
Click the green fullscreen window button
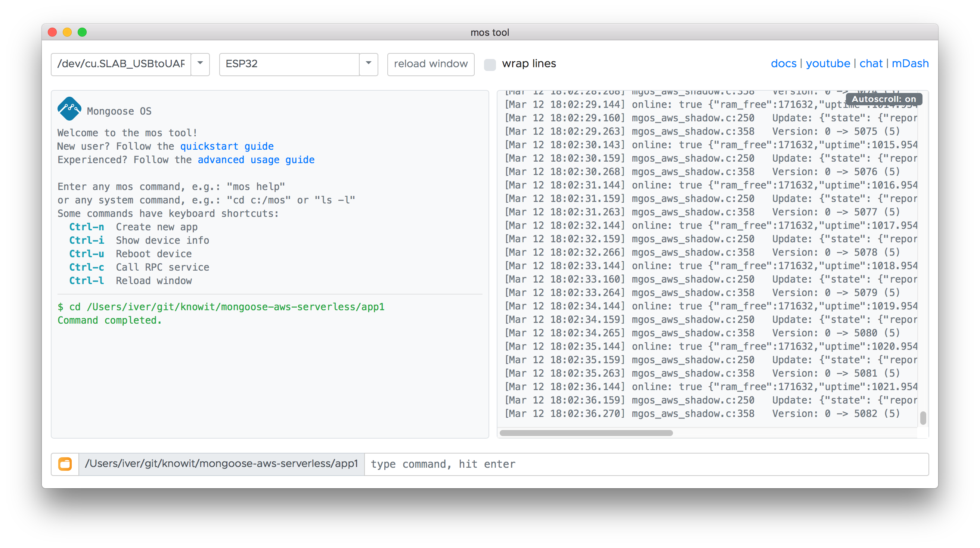coord(82,32)
